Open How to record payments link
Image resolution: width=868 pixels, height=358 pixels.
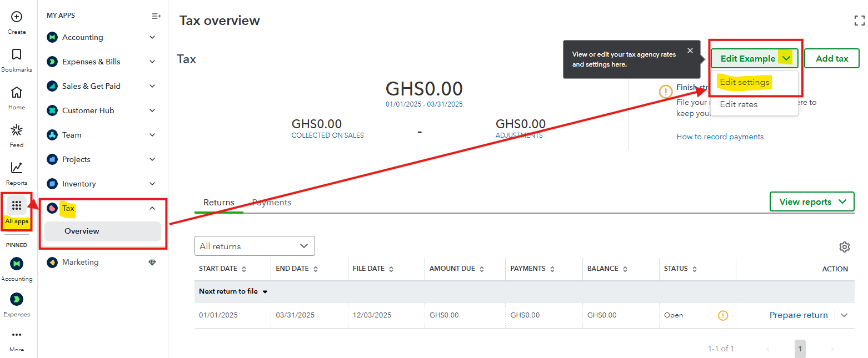click(x=720, y=137)
